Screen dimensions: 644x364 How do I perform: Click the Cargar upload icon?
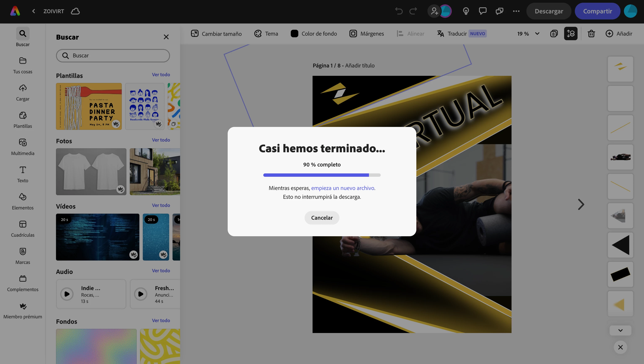(22, 88)
